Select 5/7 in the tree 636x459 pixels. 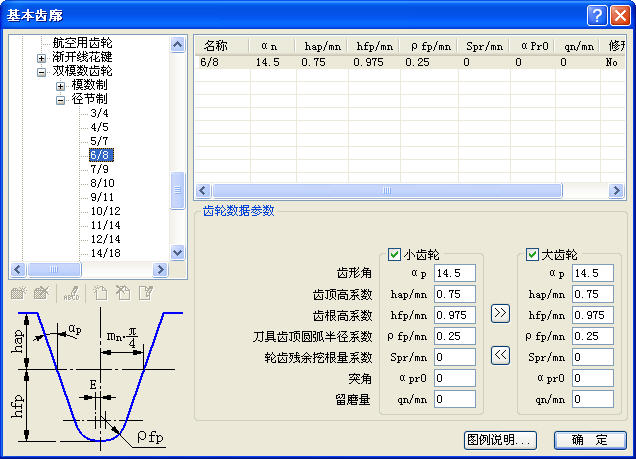pyautogui.click(x=99, y=141)
